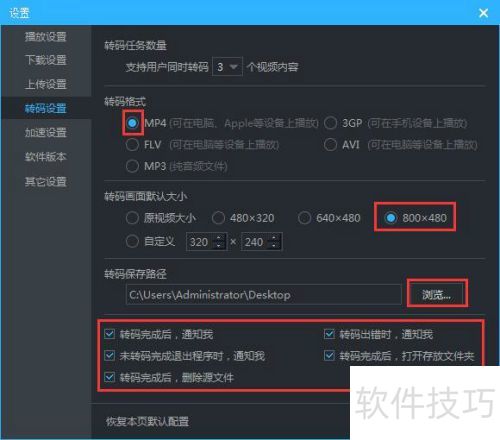The width and height of the screenshot is (500, 440).
Task: Click custom width field showing 320
Action: [200, 242]
